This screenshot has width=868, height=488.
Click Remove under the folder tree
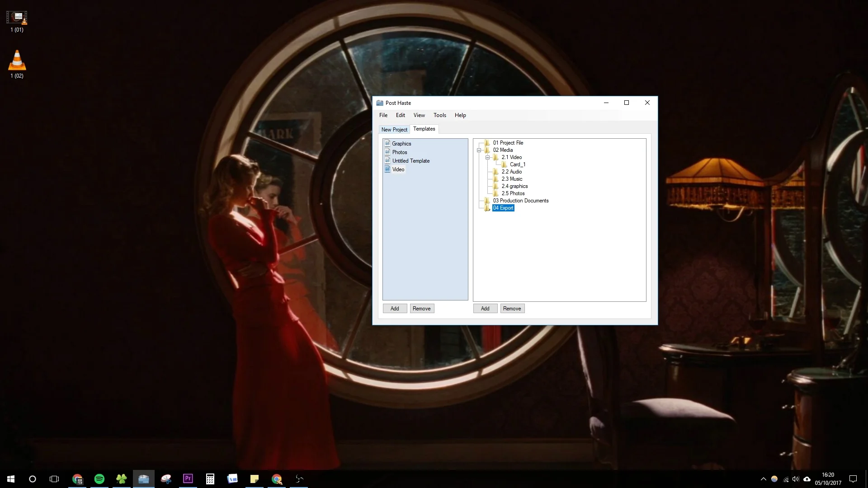[512, 309]
